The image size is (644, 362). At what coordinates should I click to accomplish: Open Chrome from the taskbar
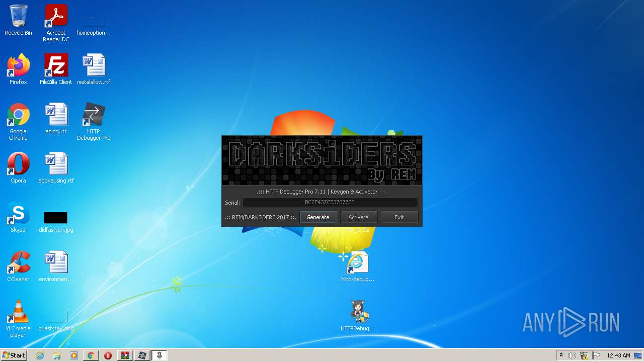[91, 355]
